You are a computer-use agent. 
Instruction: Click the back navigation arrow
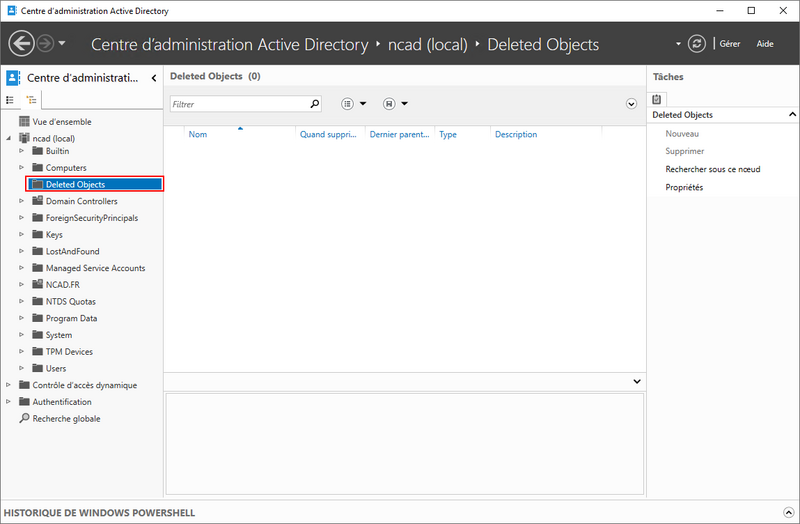(x=21, y=44)
